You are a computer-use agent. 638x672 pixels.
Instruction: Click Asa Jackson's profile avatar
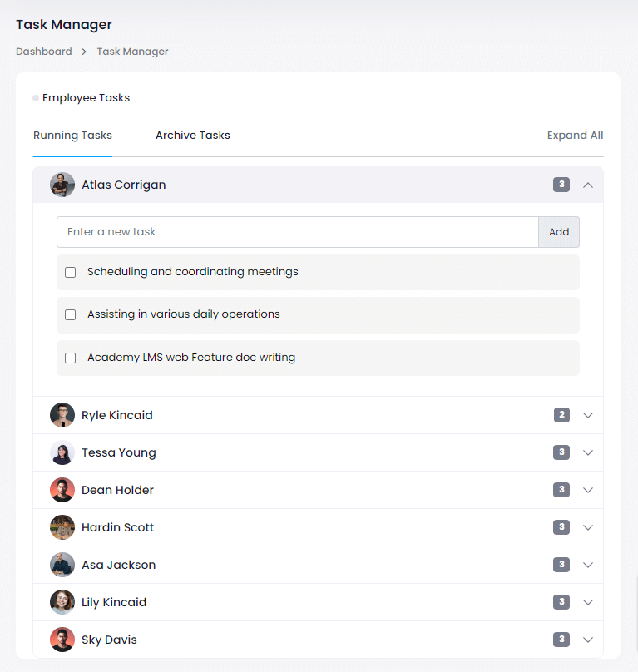(x=62, y=565)
